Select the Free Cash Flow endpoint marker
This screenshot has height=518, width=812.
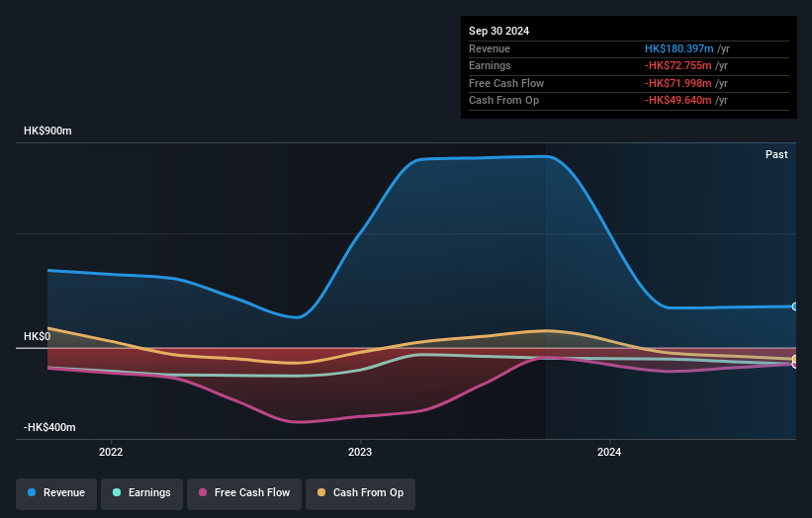coord(795,365)
